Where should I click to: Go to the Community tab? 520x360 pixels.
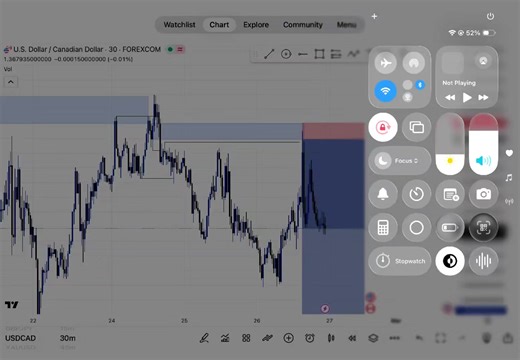tap(303, 25)
